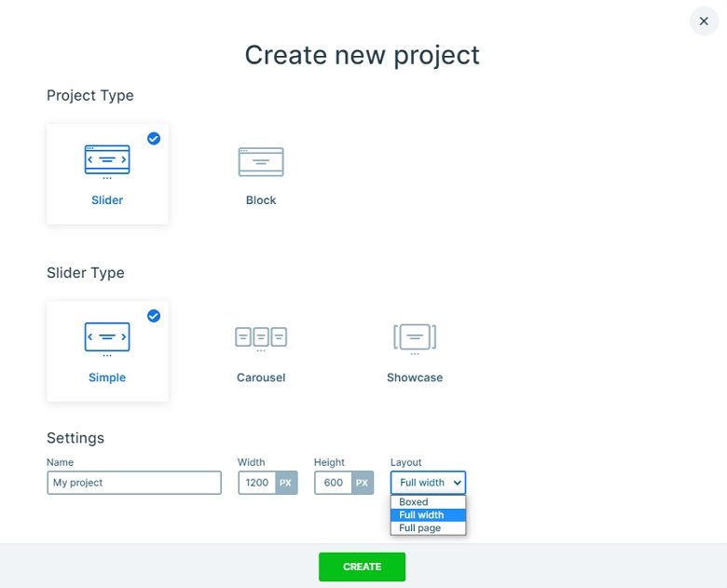Click the Simple label text
The image size is (727, 588).
tap(107, 377)
